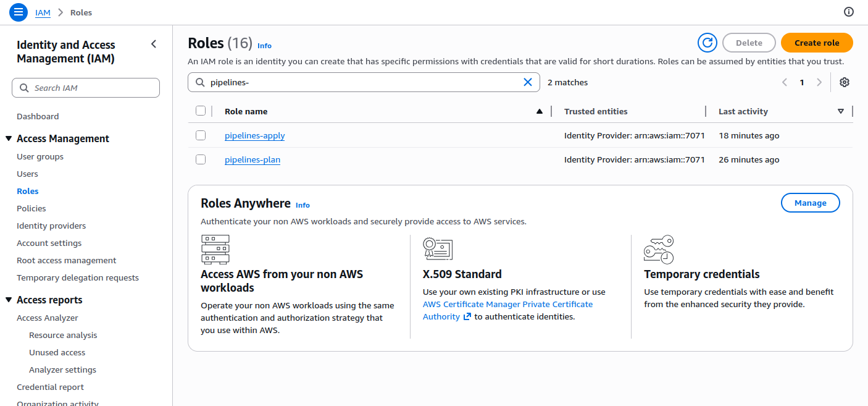Collapse the Access reports section
Image resolution: width=868 pixels, height=406 pixels.
8,300
